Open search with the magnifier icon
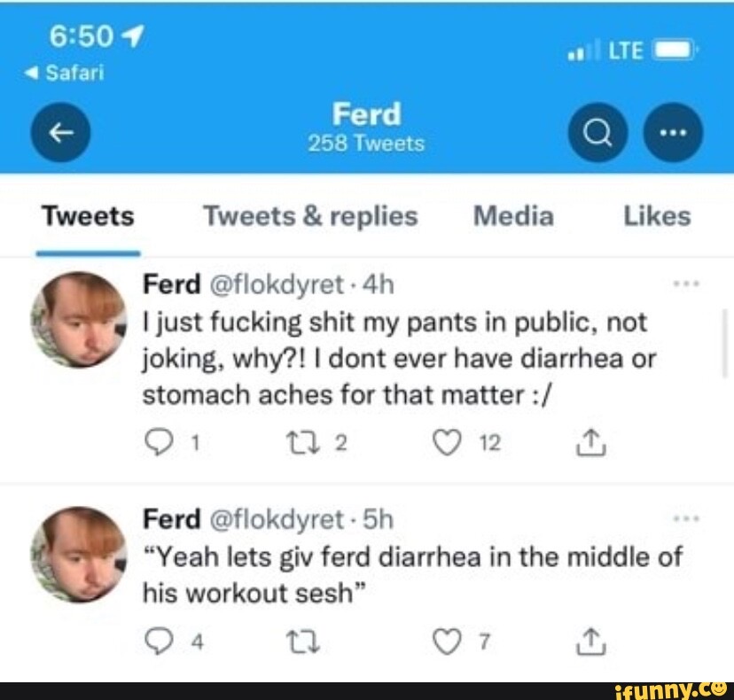 click(597, 133)
